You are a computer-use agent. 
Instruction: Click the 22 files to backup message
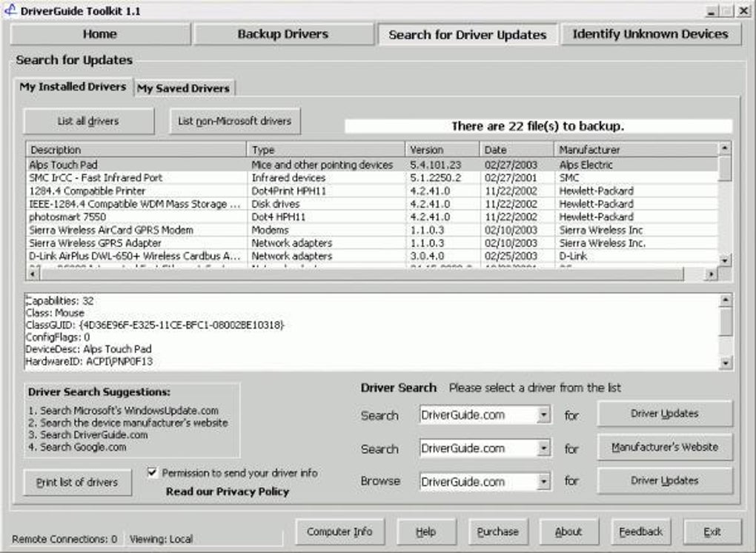[538, 126]
